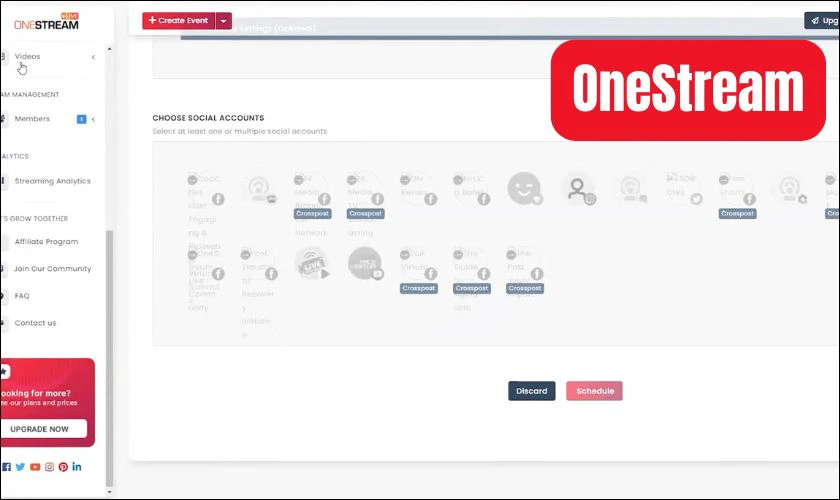Select the dark round YouTube channel account
The height and width of the screenshot is (500, 840).
point(365,263)
